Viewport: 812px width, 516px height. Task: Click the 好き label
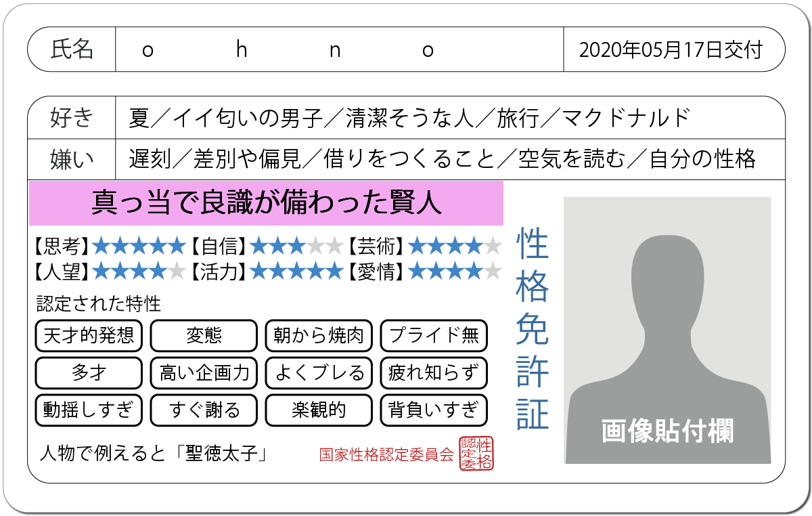point(72,119)
